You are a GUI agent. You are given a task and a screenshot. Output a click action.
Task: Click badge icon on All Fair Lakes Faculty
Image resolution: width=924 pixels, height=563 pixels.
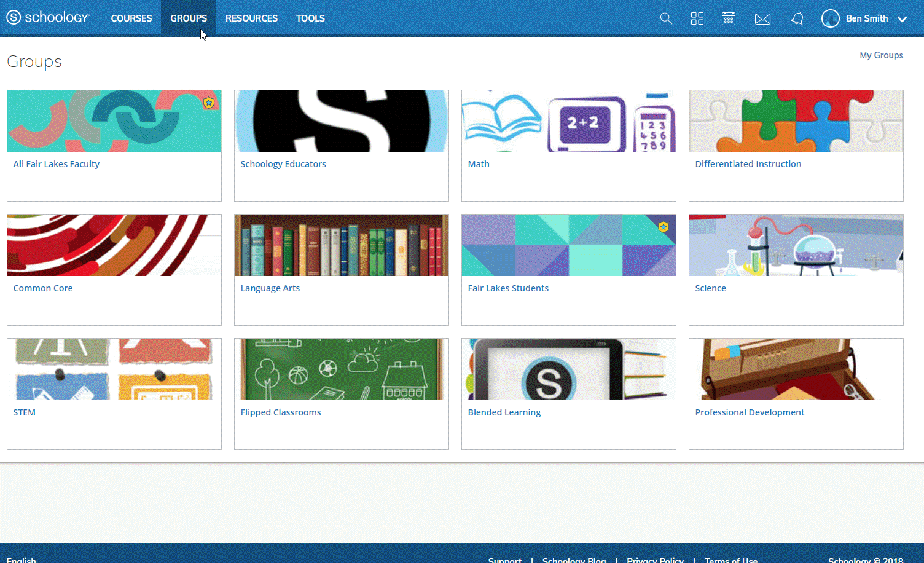[x=209, y=103]
